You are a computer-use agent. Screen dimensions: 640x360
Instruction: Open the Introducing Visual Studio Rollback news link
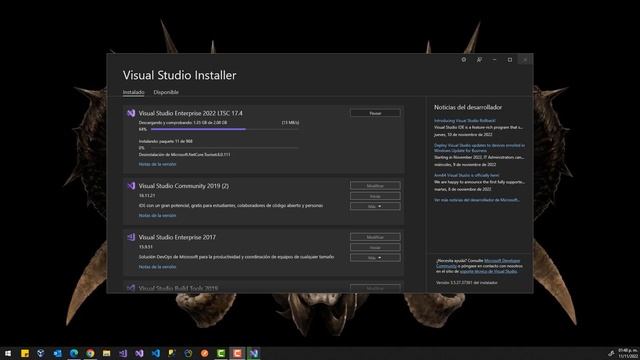click(x=465, y=121)
